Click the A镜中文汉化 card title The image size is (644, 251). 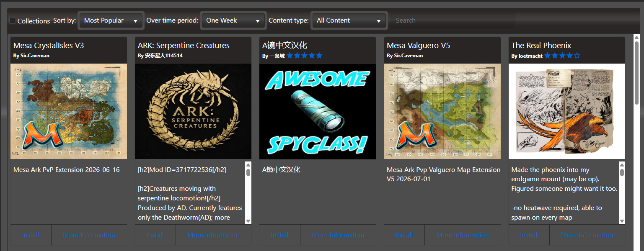(284, 45)
